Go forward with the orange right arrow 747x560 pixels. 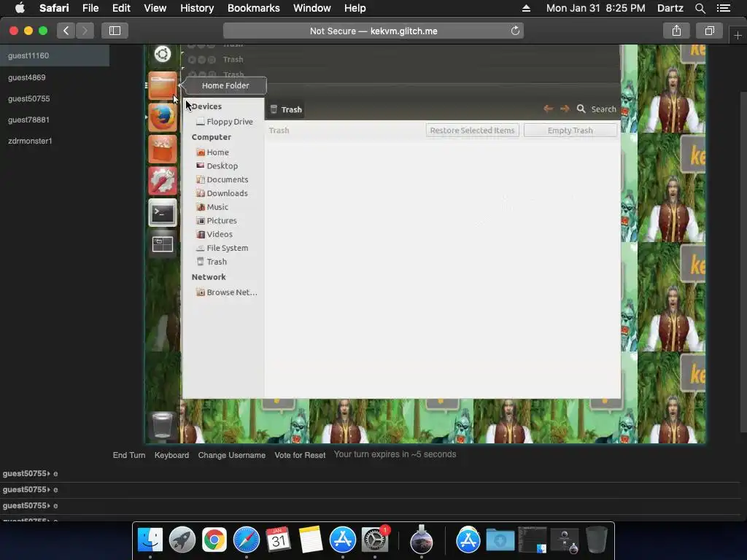[x=565, y=109]
